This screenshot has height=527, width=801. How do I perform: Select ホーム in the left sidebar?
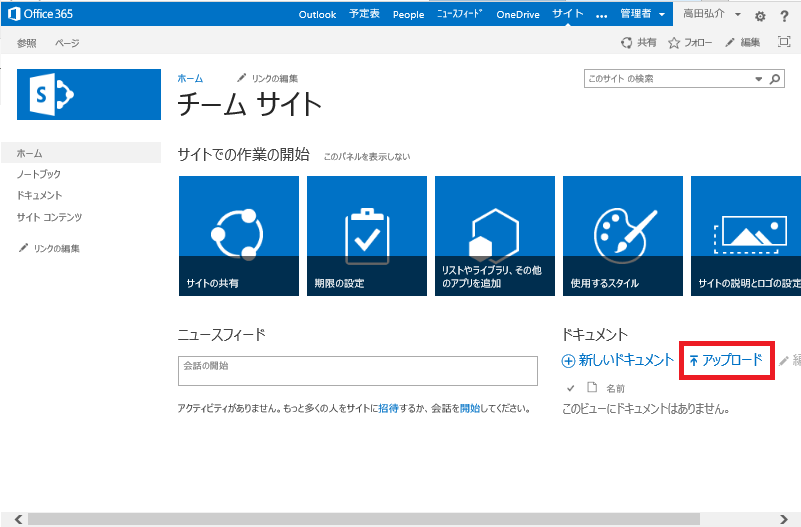click(x=81, y=153)
